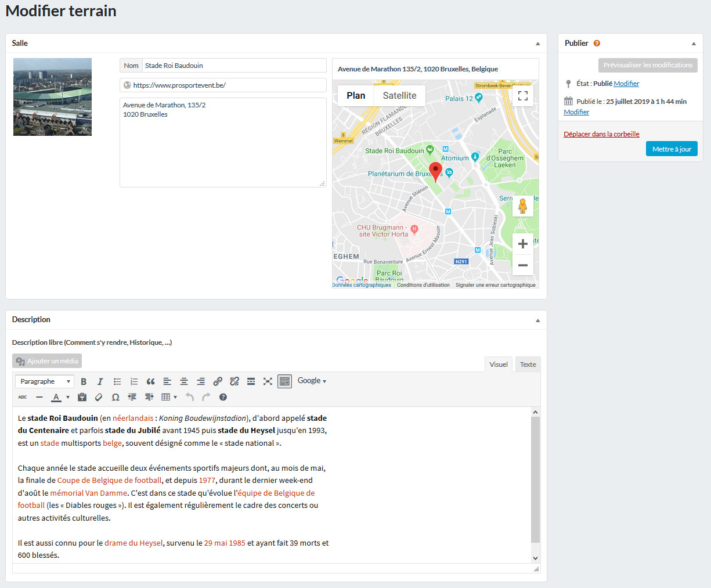
Task: Click Mettre à jour button
Action: (x=672, y=149)
